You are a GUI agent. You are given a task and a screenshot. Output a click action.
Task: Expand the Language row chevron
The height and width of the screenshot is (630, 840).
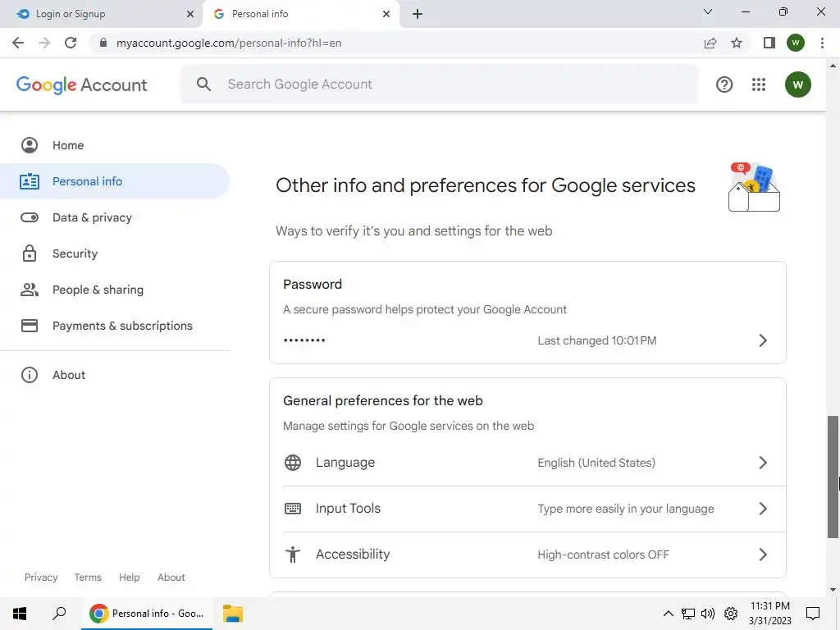click(763, 463)
